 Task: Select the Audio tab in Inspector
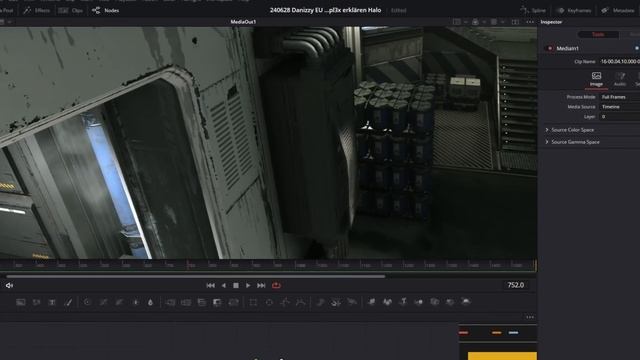(x=620, y=79)
